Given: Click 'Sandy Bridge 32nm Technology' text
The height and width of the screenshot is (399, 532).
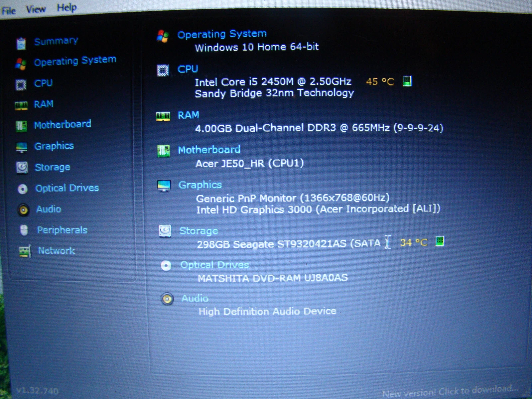Looking at the screenshot, I should (274, 93).
